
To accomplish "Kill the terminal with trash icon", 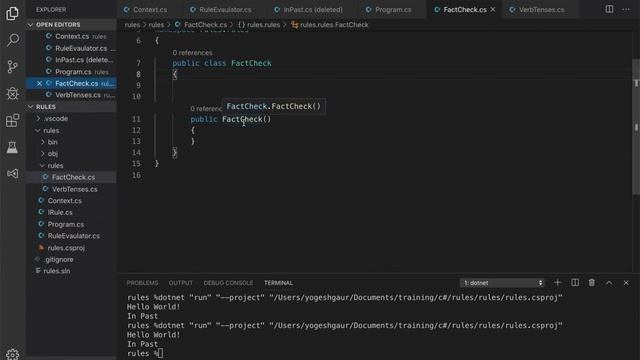I will coord(591,282).
